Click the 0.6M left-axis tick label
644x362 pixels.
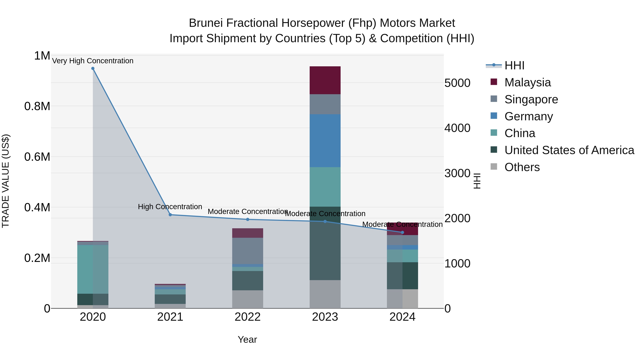pyautogui.click(x=37, y=157)
